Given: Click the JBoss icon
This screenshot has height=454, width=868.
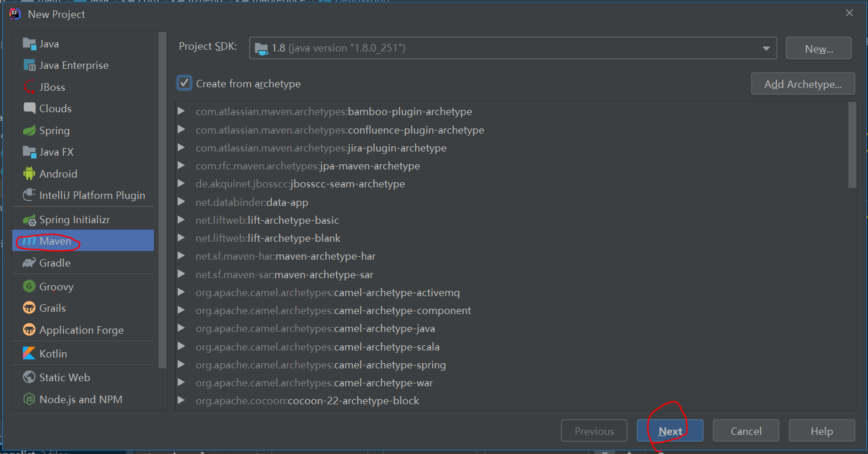Looking at the screenshot, I should [x=29, y=87].
